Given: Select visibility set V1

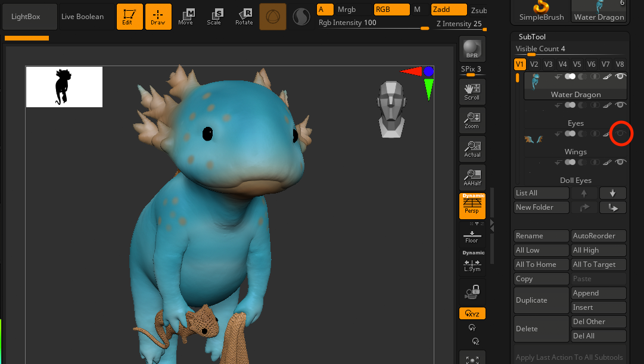Looking at the screenshot, I should coord(519,64).
